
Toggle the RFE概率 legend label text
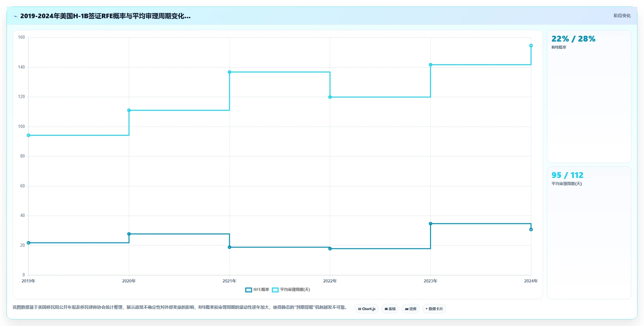click(x=261, y=290)
